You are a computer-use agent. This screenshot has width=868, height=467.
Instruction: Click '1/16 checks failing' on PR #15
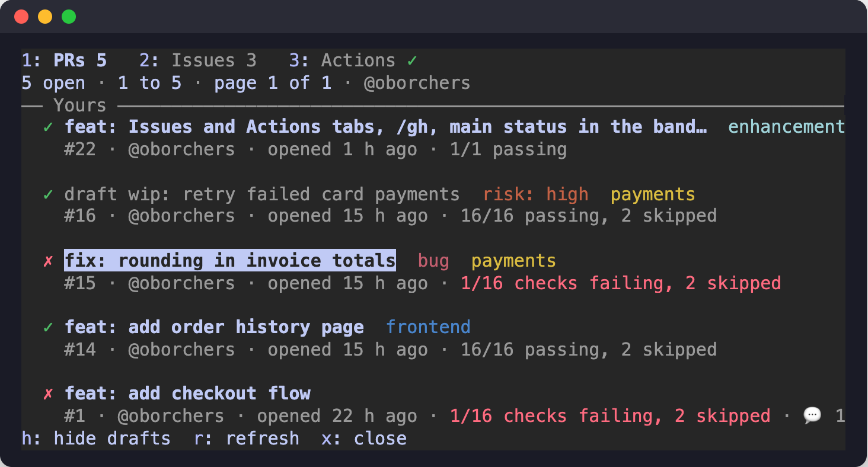click(x=566, y=283)
